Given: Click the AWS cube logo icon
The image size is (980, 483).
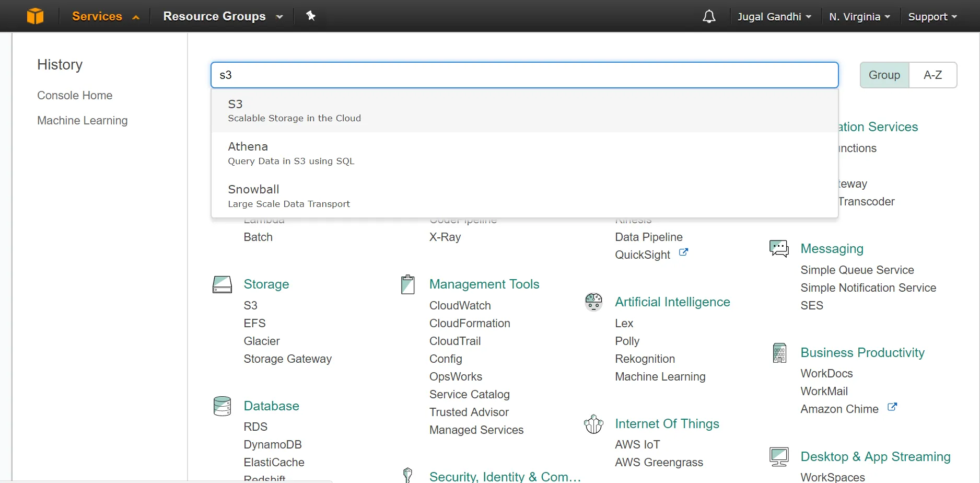Looking at the screenshot, I should (35, 16).
